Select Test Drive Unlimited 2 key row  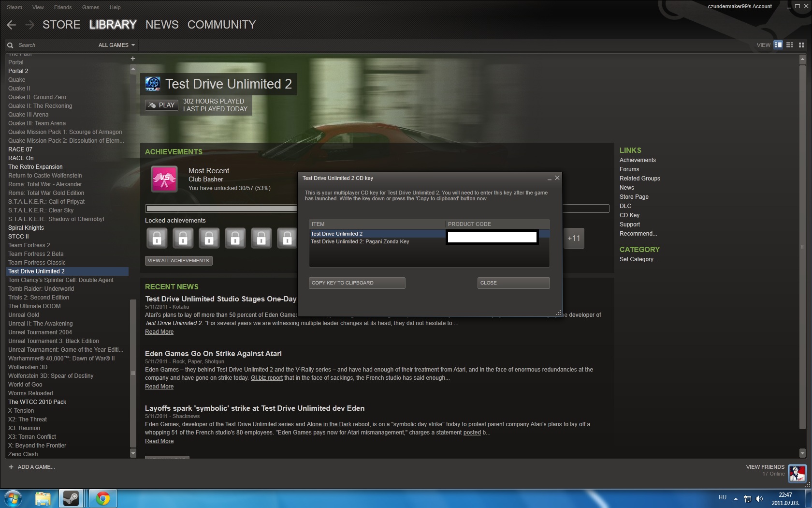[429, 234]
